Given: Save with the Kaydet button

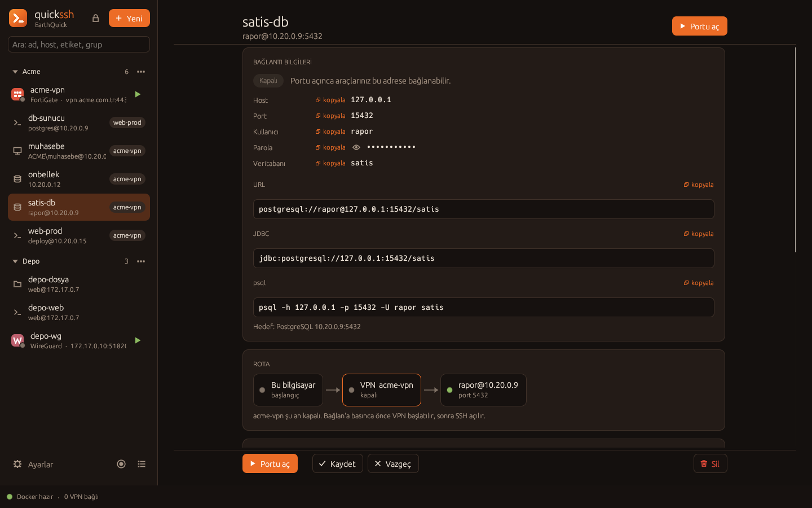Looking at the screenshot, I should tap(338, 463).
